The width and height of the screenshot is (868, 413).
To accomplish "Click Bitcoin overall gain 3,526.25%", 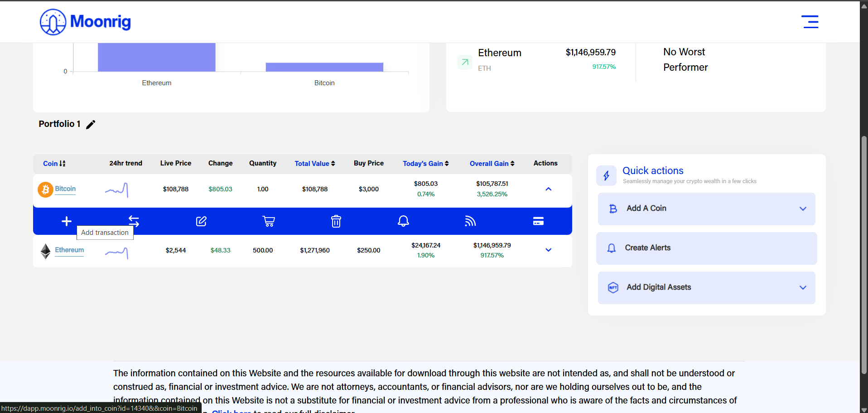I will 492,194.
